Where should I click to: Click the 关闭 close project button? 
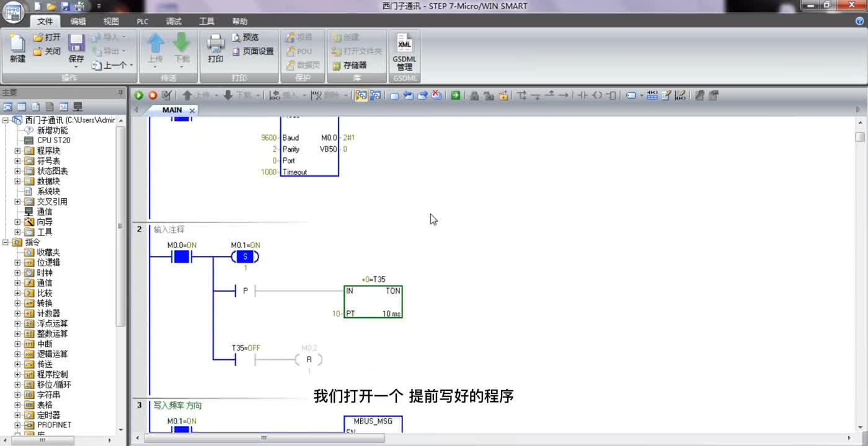click(47, 51)
